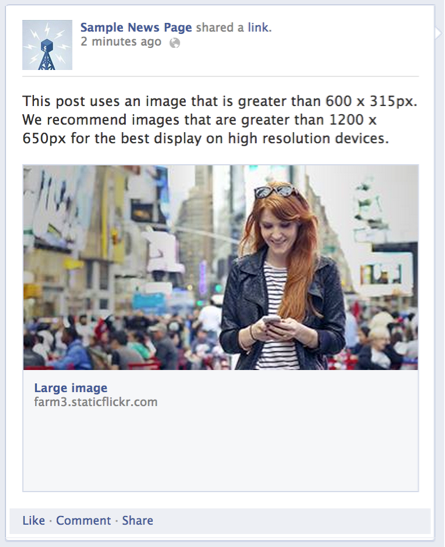Image resolution: width=445 pixels, height=547 pixels.
Task: Visit the farm3.staticflickr.com domain text
Action: [96, 402]
